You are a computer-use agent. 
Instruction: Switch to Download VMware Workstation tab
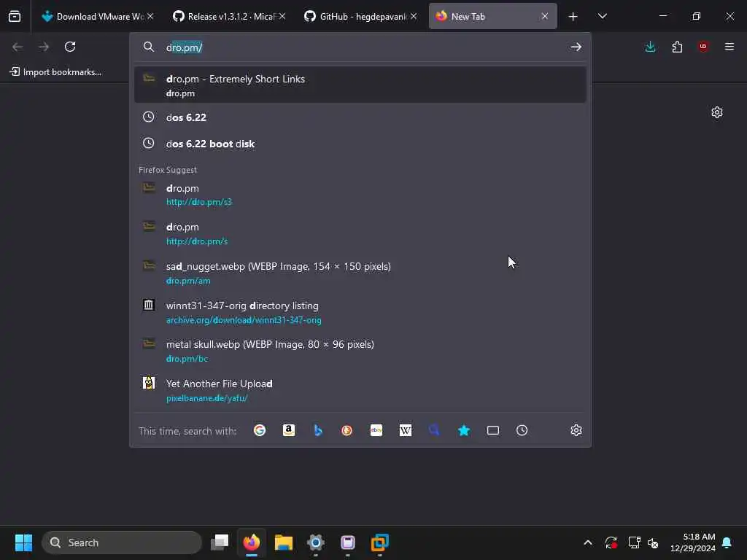97,16
